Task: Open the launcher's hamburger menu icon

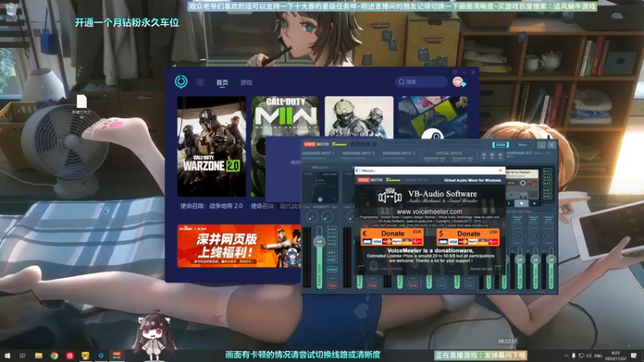Action: pyautogui.click(x=455, y=72)
